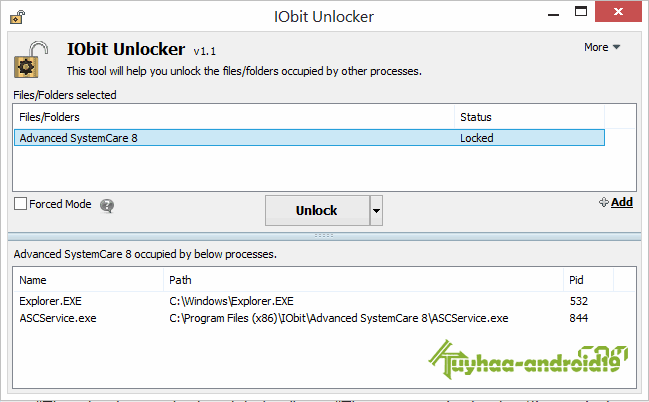649x402 pixels.
Task: Sort processes by the Path column header
Action: (x=363, y=280)
